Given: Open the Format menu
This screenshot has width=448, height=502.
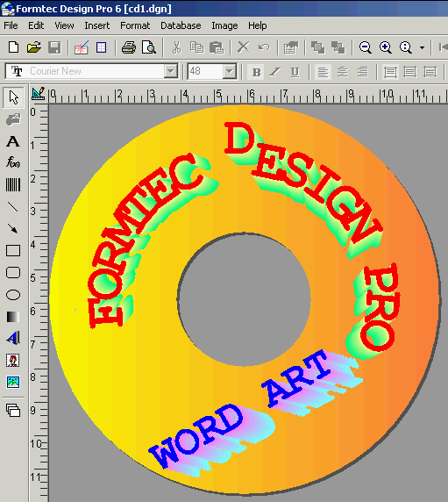Looking at the screenshot, I should 135,25.
